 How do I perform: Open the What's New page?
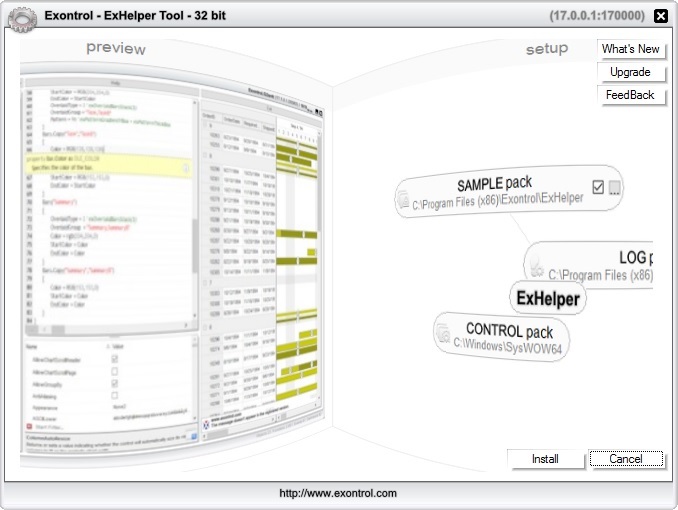[x=630, y=49]
